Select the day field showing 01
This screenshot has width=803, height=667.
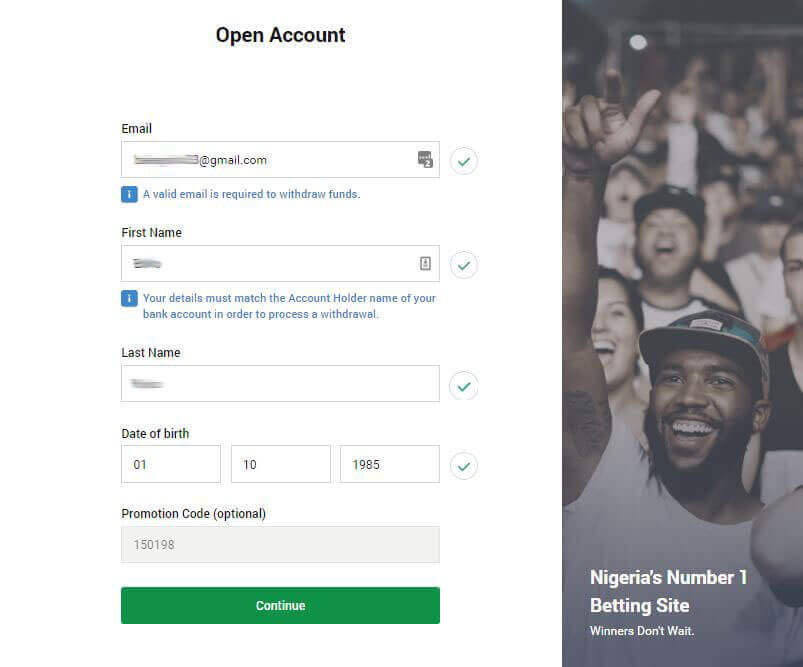coord(171,464)
